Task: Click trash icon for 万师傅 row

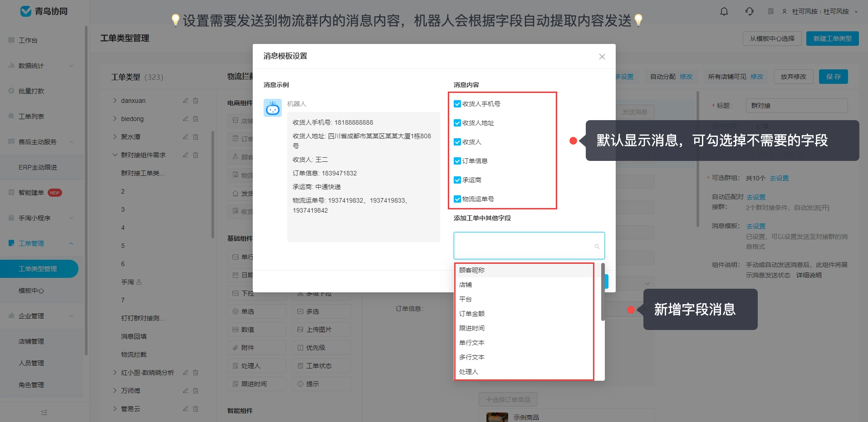Action: (196, 391)
